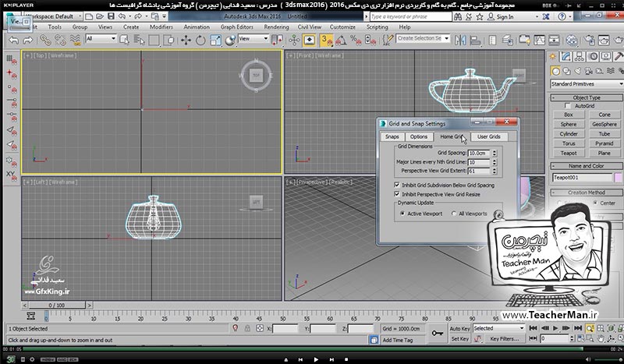Open the Render Setup teapot icon
Viewport: 624px width, 364px height.
590,41
